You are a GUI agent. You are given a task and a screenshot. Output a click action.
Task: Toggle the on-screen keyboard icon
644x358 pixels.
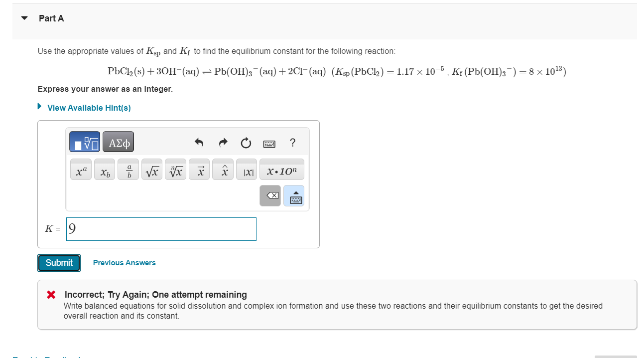click(269, 143)
